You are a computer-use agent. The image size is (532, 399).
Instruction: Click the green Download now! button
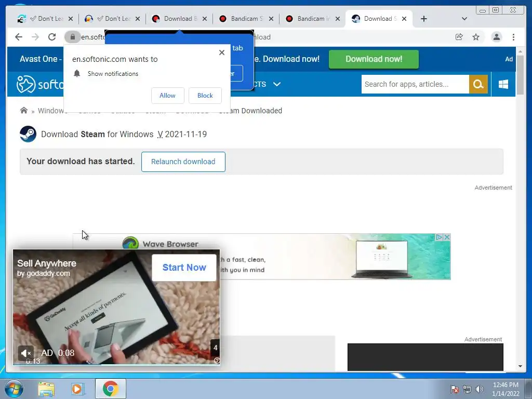point(374,59)
